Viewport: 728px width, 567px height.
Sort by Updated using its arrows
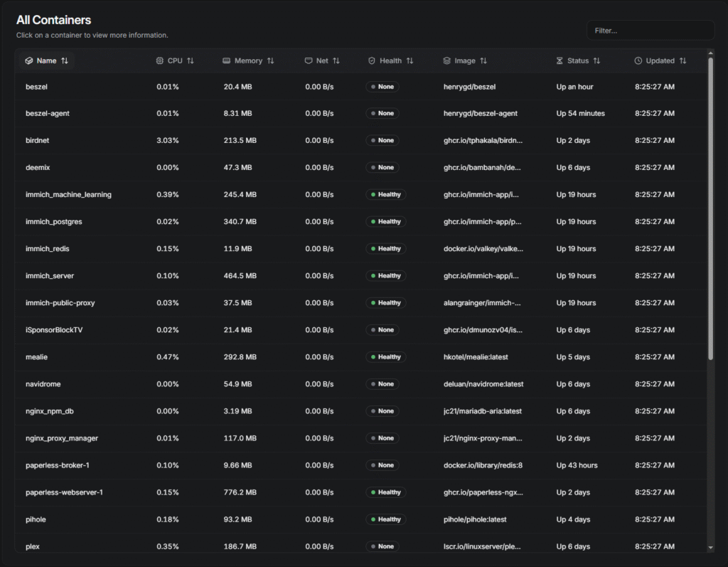point(683,61)
